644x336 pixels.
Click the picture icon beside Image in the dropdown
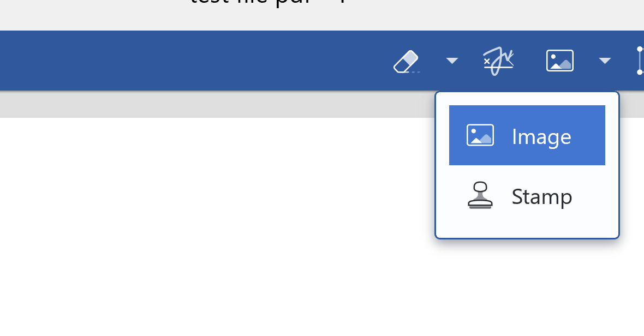[x=480, y=135]
